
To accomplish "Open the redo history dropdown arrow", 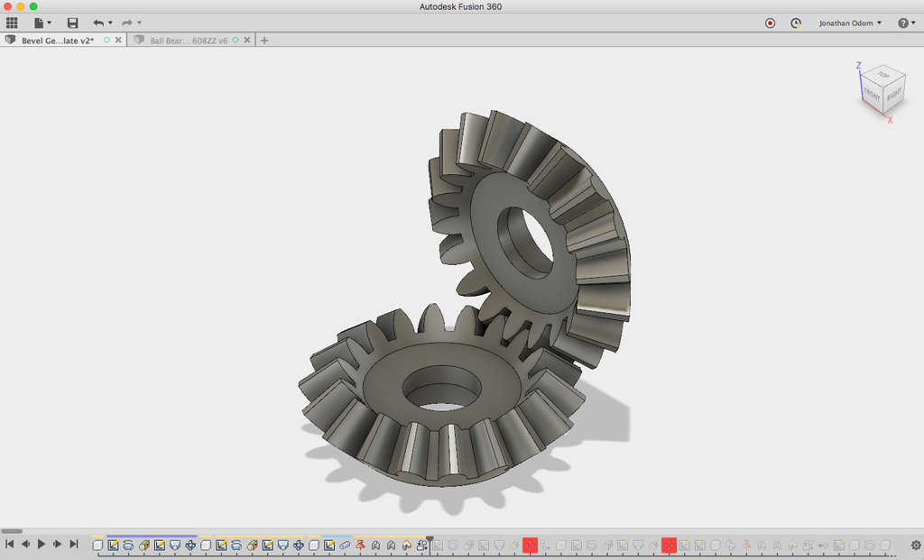I will pyautogui.click(x=139, y=23).
